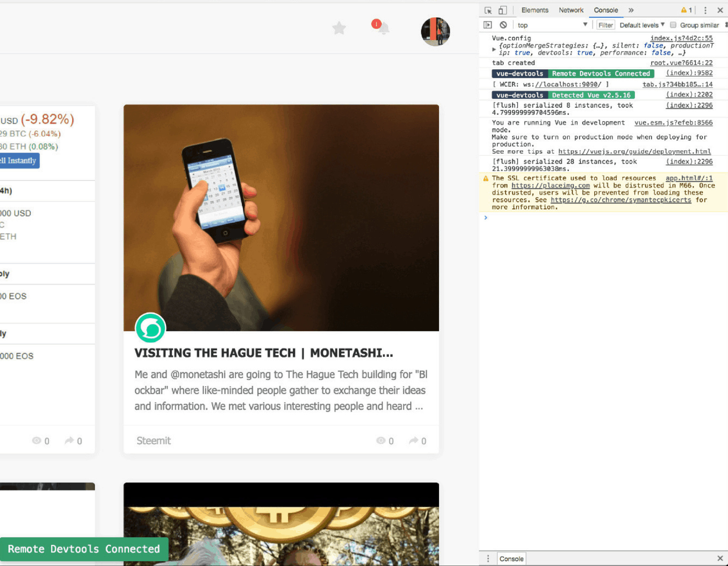The image size is (728, 566).
Task: Expand the Vue.config object triangle
Action: coord(494,49)
